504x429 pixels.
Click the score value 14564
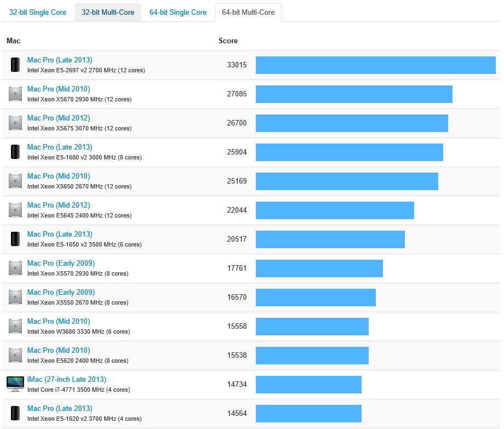(237, 413)
